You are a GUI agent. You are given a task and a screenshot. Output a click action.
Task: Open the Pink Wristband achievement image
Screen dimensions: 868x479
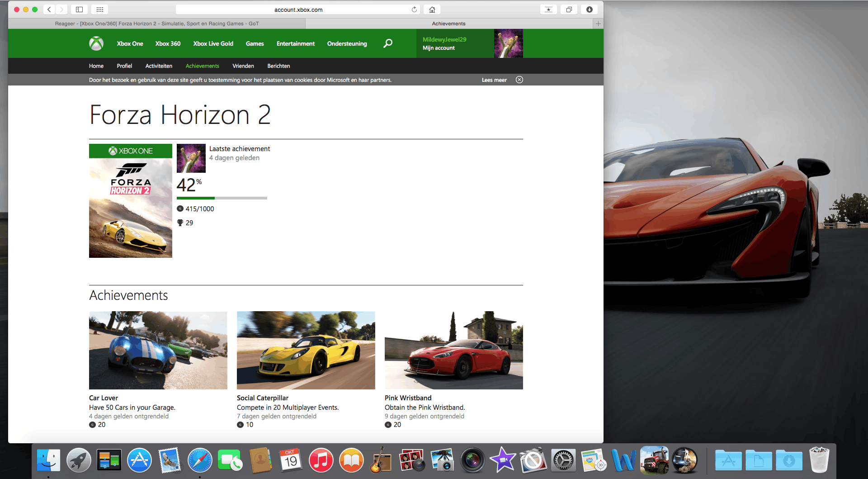(x=454, y=350)
